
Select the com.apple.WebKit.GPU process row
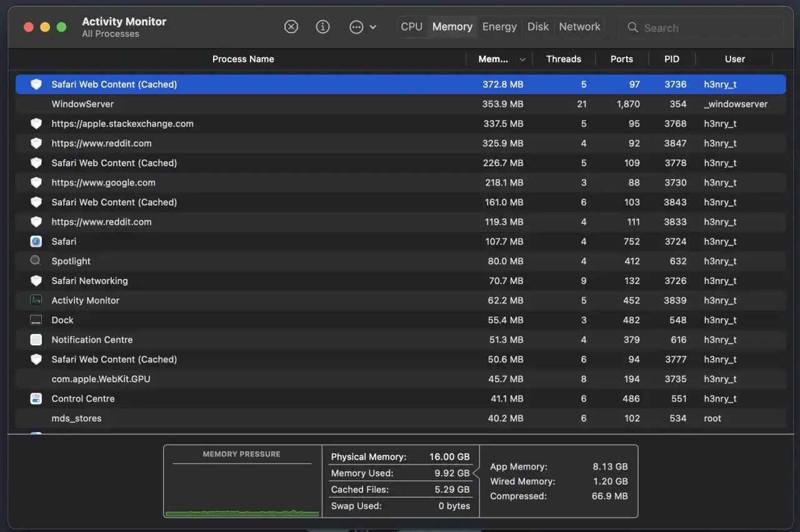[x=401, y=379]
